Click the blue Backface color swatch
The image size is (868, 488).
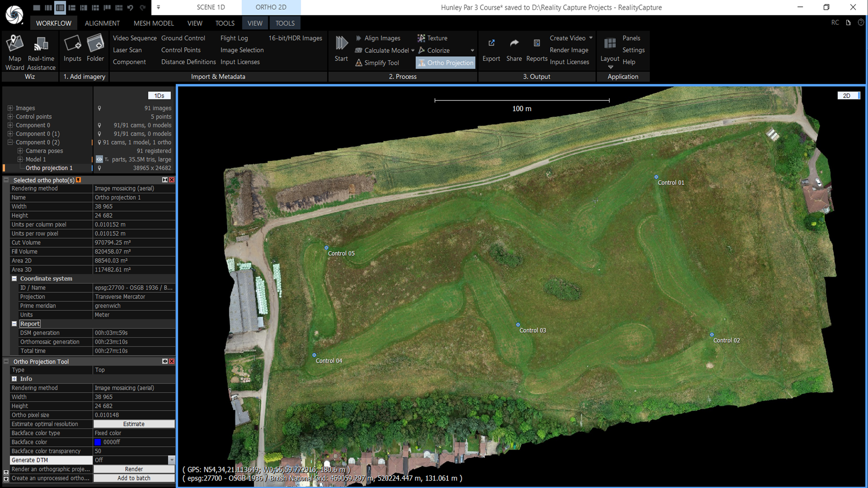(98, 442)
